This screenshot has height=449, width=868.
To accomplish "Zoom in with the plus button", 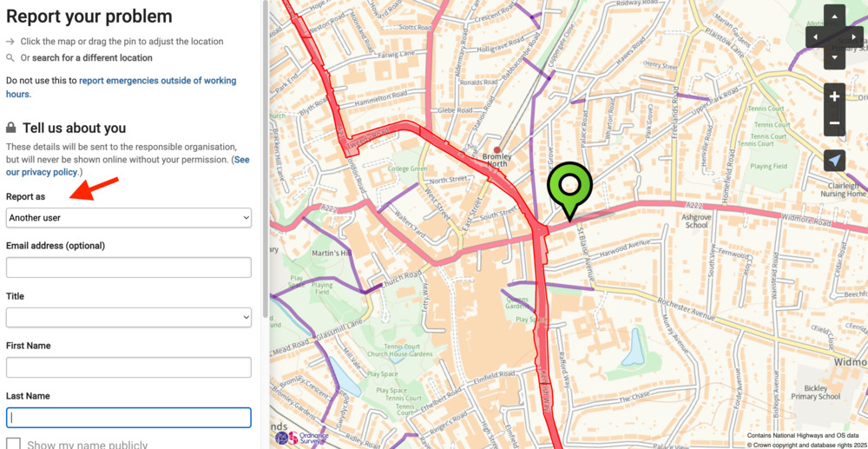I will click(x=834, y=96).
